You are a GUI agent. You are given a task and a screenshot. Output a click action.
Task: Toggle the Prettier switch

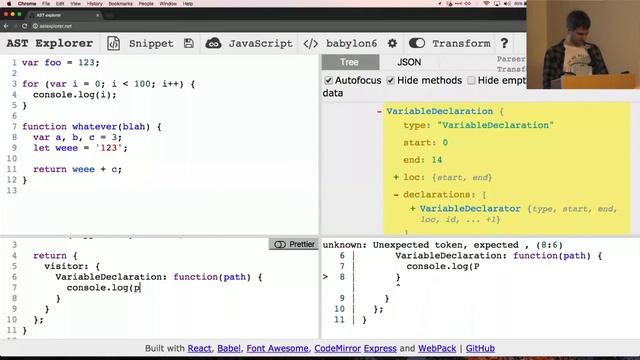click(x=280, y=244)
